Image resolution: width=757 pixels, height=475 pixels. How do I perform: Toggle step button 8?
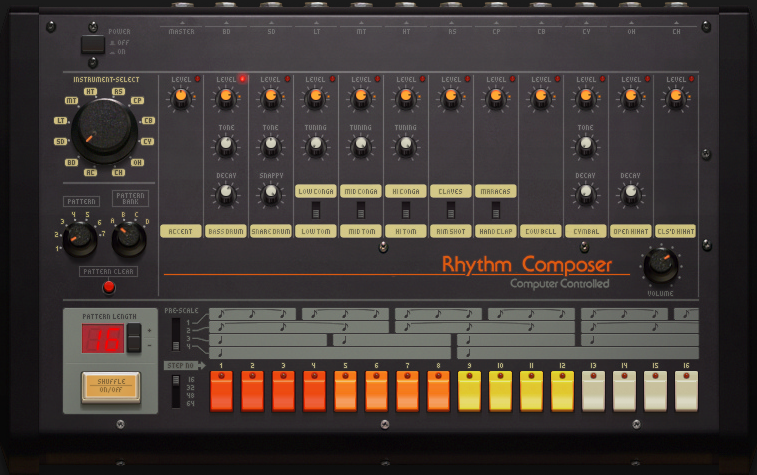coord(438,391)
